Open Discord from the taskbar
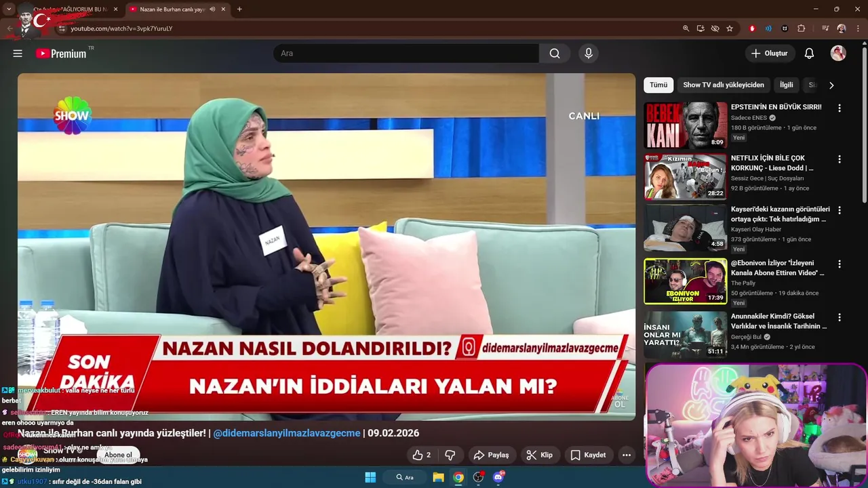The height and width of the screenshot is (488, 868). (x=499, y=477)
